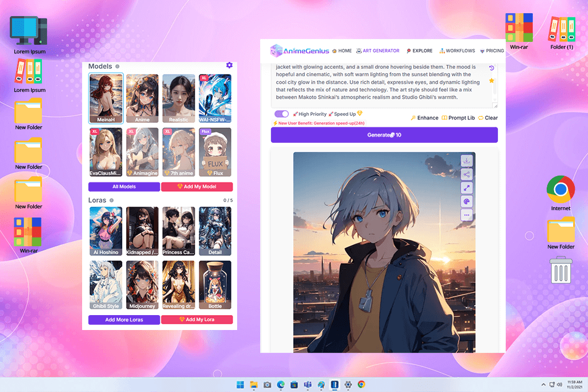The height and width of the screenshot is (392, 588).
Task: Select the EvaClausMi model thumbnail
Action: 106,152
